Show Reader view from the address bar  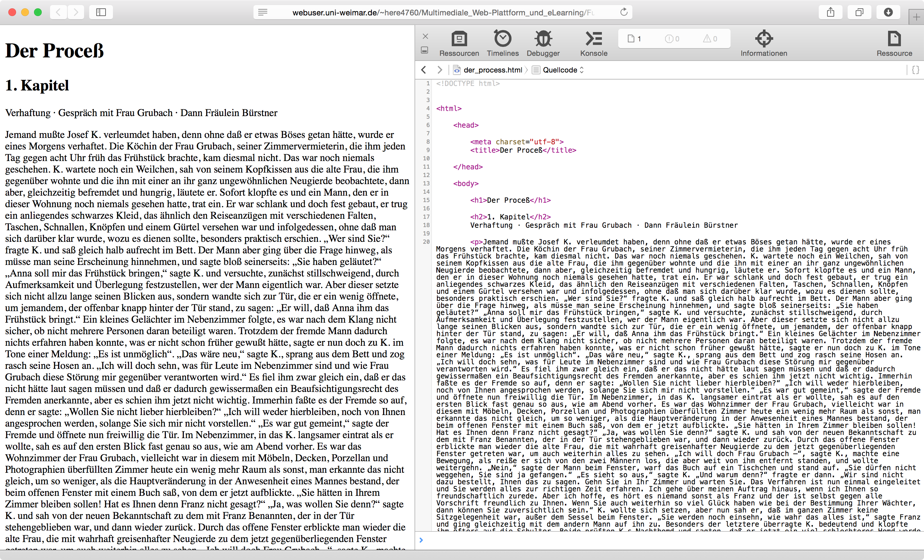[x=263, y=13]
